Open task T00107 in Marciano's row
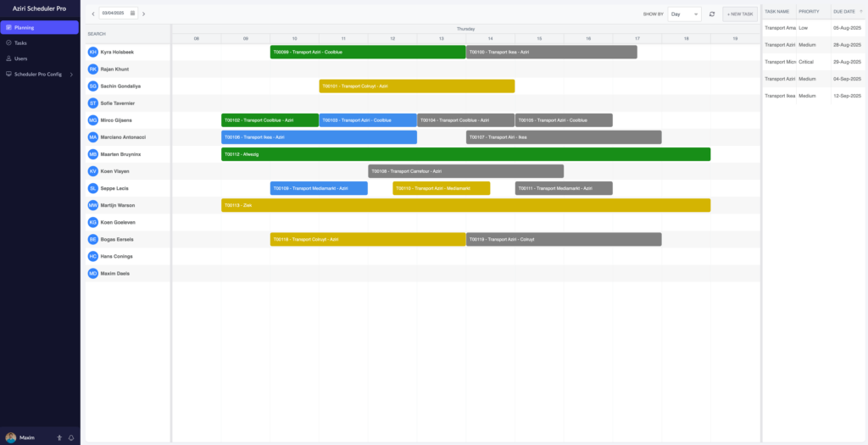The height and width of the screenshot is (445, 868). 564,137
